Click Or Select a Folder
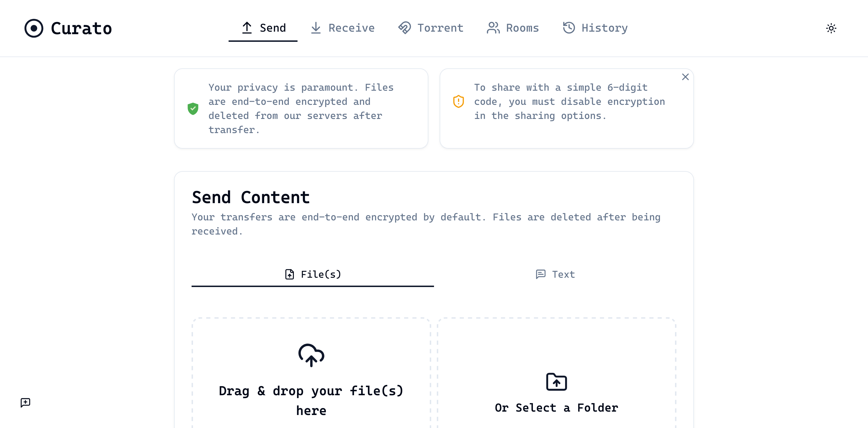This screenshot has height=428, width=868. (x=556, y=407)
